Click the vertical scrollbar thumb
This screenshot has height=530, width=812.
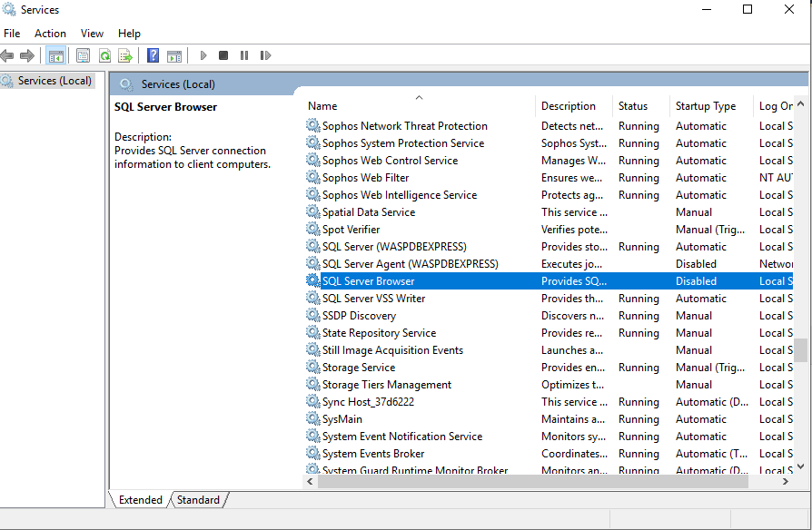pyautogui.click(x=800, y=350)
